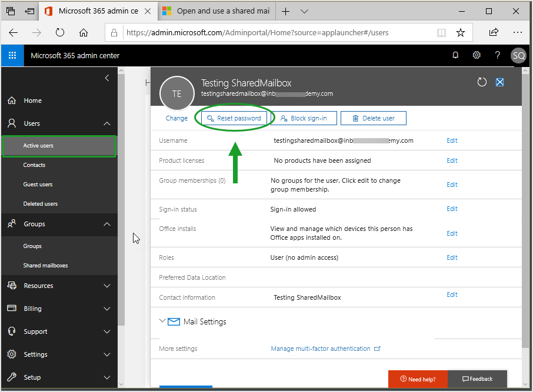Click the Reset password button
Screen dimensions: 533x392
pos(234,118)
